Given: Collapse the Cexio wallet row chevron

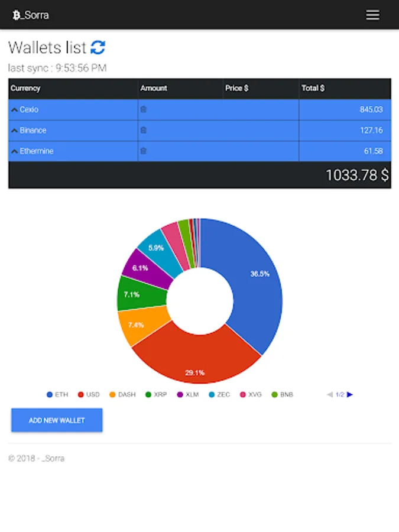Looking at the screenshot, I should tap(14, 109).
